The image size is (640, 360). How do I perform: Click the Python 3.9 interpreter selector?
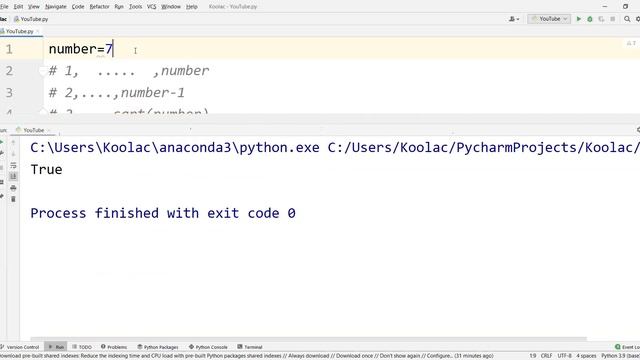click(620, 356)
